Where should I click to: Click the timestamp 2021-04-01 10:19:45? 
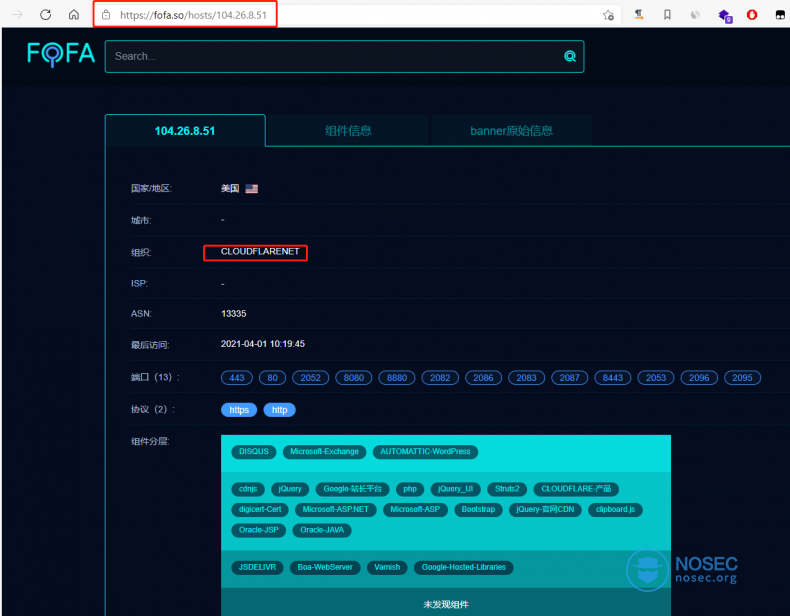click(262, 344)
